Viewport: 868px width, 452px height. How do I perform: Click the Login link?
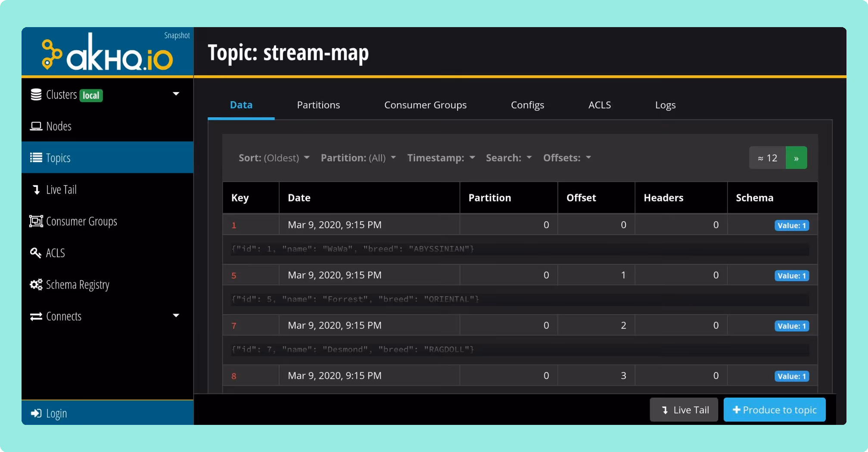107,413
